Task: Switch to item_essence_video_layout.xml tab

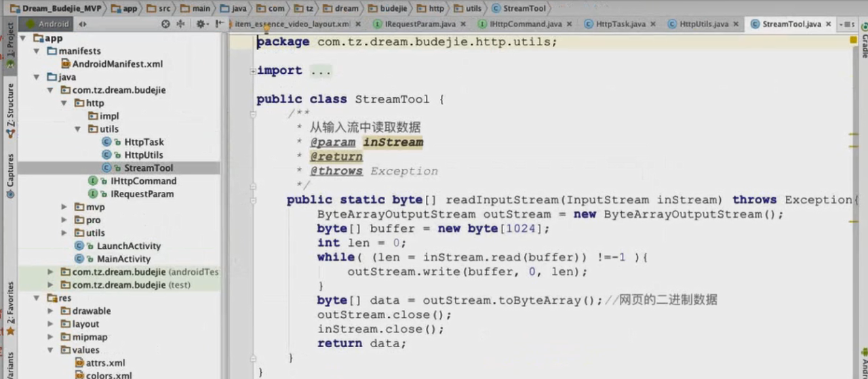Action: tap(292, 24)
